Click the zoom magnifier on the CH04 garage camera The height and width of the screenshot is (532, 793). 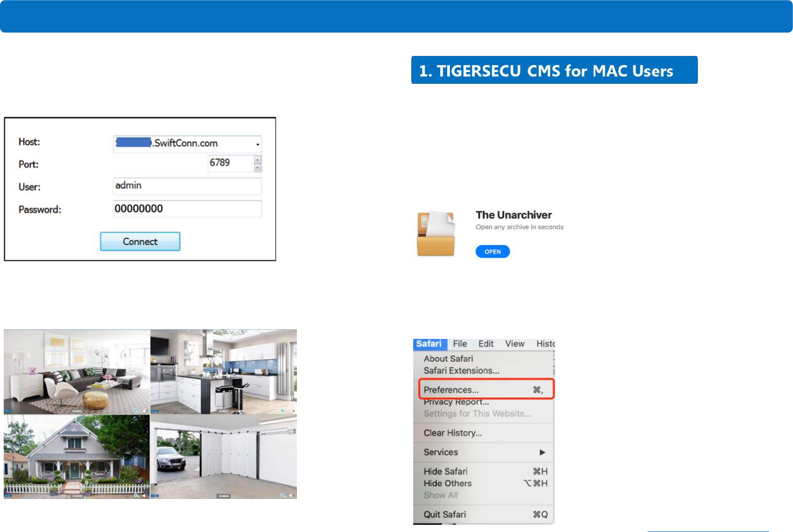(283, 495)
